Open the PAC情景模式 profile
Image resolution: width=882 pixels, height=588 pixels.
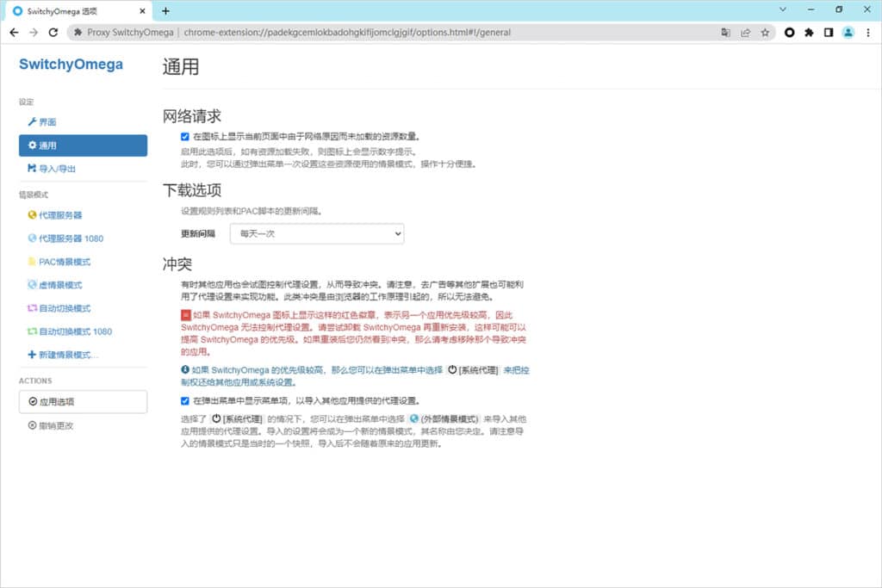click(83, 262)
